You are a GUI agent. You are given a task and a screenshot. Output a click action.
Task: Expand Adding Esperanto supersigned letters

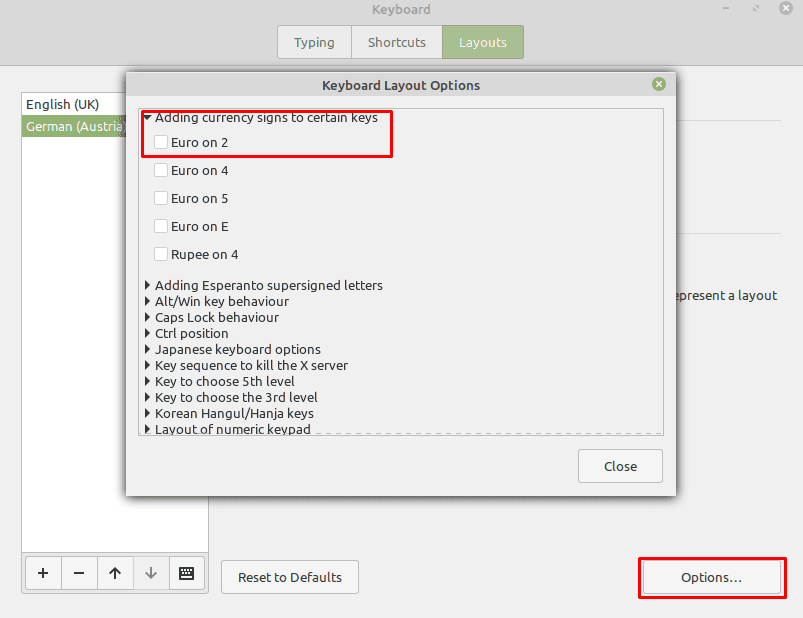click(147, 285)
